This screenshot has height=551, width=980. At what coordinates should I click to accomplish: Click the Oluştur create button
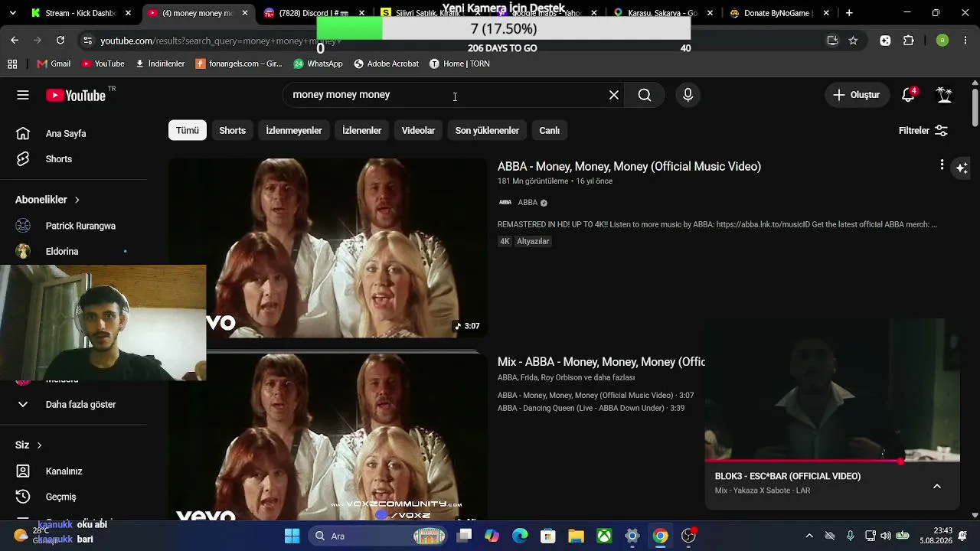point(857,95)
